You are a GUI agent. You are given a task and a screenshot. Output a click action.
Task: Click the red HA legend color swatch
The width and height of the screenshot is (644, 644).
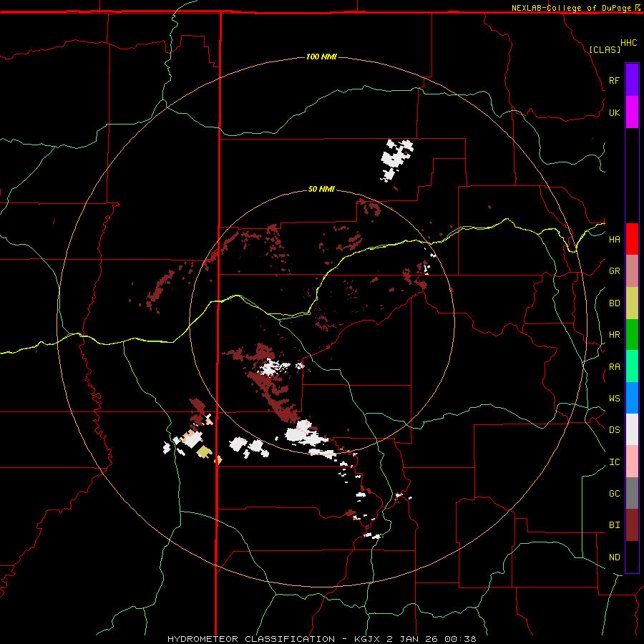click(x=632, y=239)
